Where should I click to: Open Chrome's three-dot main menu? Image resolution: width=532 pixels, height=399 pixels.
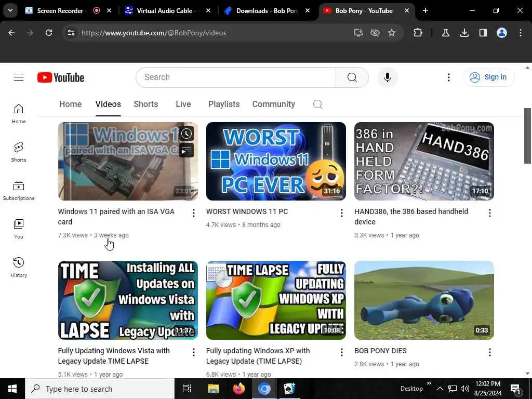pyautogui.click(x=521, y=33)
